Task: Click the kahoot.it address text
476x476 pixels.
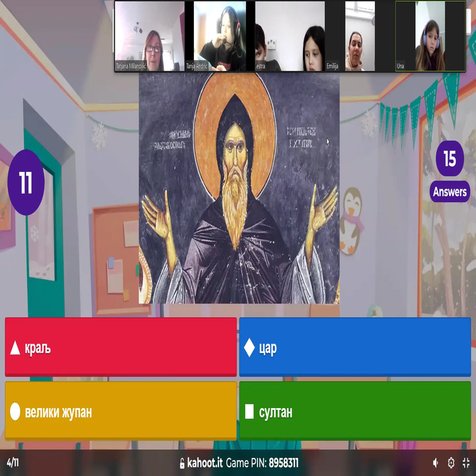Action: point(205,463)
